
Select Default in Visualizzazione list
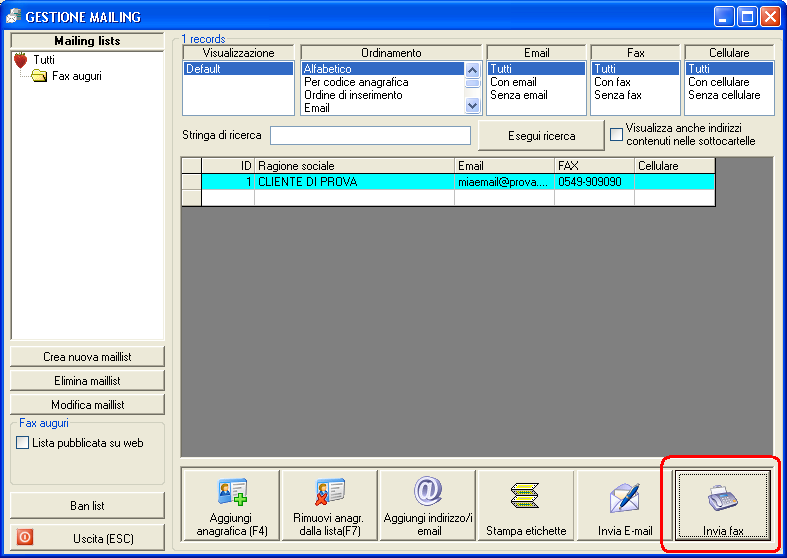pyautogui.click(x=238, y=69)
